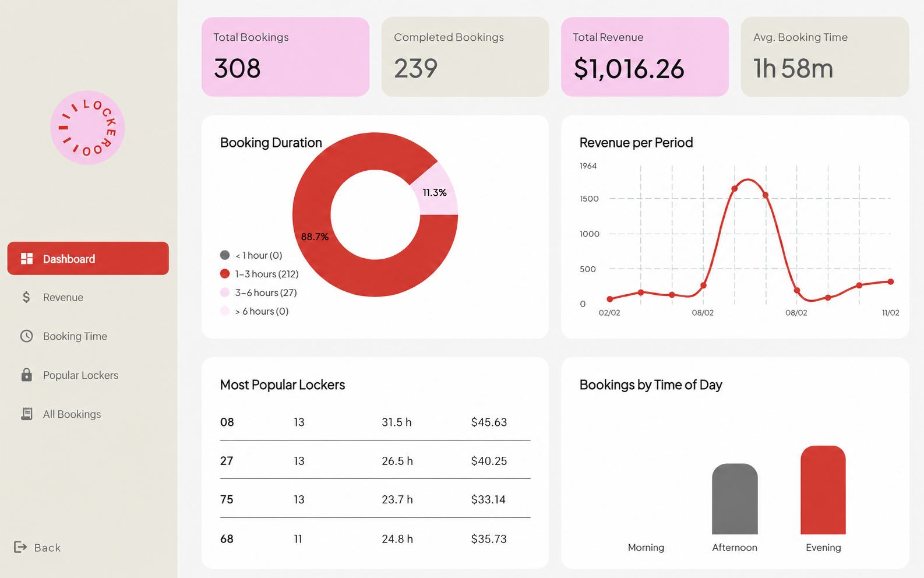Image resolution: width=924 pixels, height=578 pixels.
Task: Select the Avg. Booking Time card
Action: point(825,57)
